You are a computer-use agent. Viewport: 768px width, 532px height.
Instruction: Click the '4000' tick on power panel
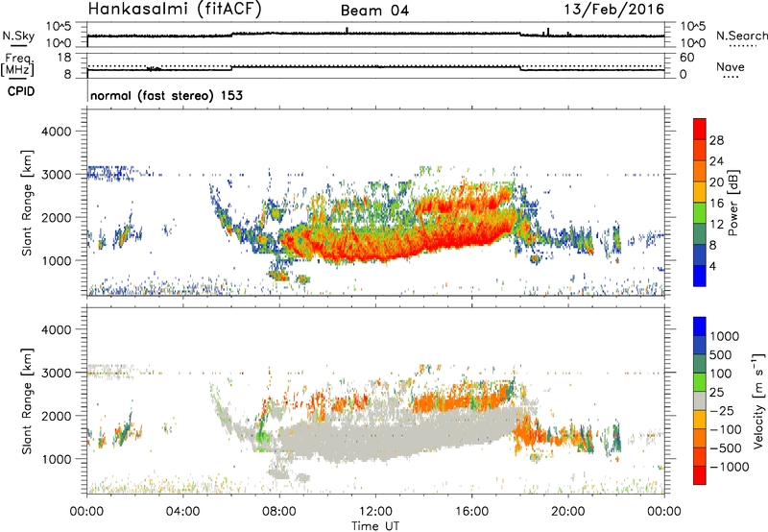pyautogui.click(x=56, y=132)
